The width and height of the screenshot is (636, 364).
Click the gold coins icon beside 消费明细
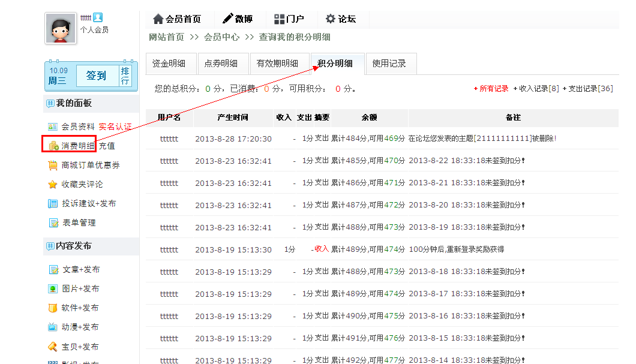(53, 146)
